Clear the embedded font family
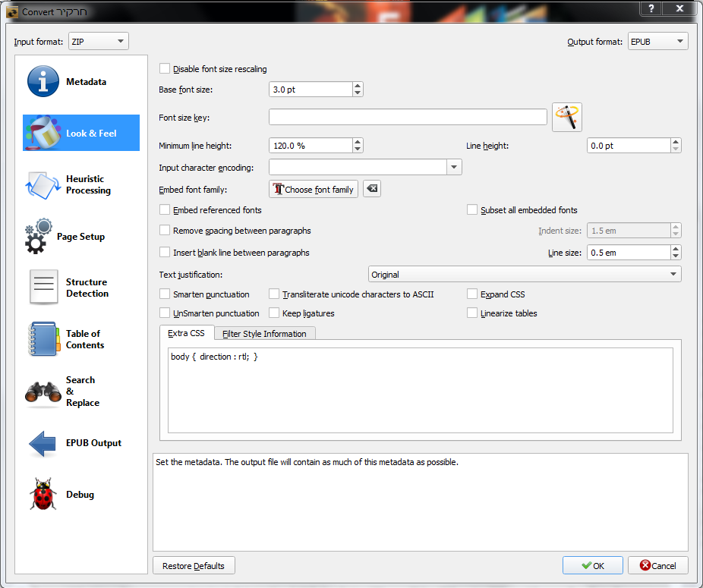The image size is (703, 588). coord(372,189)
